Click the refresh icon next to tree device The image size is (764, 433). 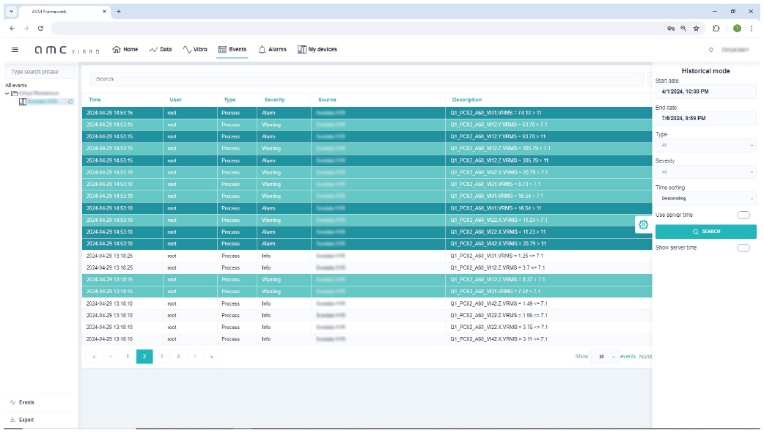click(x=70, y=102)
